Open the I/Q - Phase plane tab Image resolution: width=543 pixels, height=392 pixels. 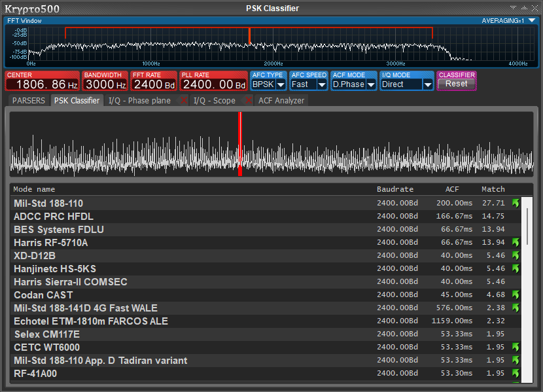tap(139, 100)
